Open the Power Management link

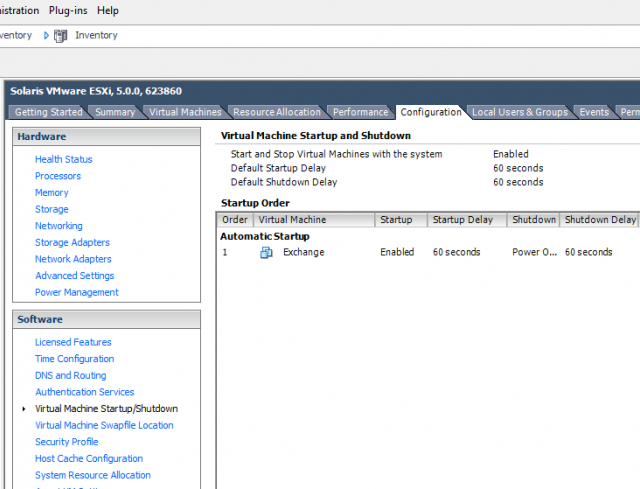pos(77,292)
